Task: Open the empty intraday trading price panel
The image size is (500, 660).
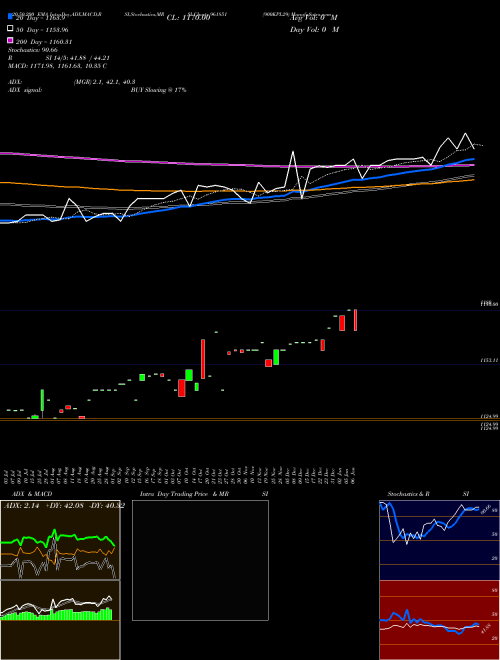Action: [x=200, y=560]
